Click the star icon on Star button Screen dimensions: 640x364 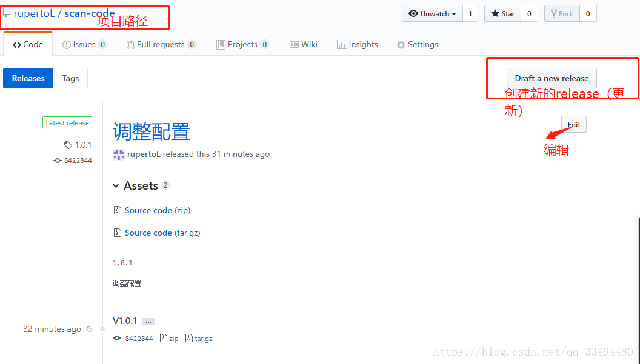[495, 13]
